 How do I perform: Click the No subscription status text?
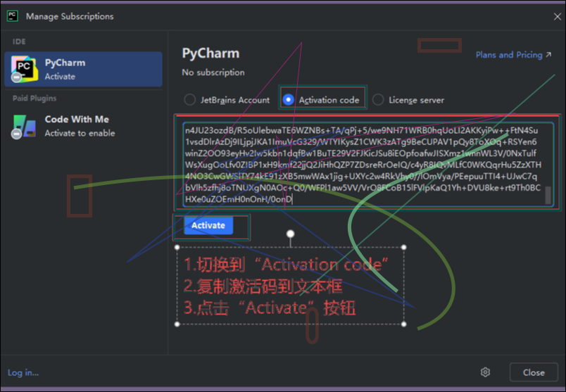coord(213,72)
